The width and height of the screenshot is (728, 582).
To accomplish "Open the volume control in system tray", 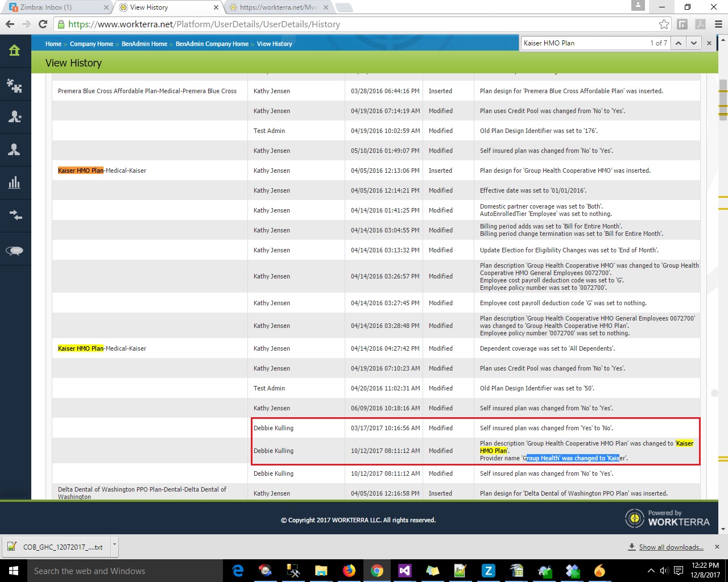I will tap(664, 571).
